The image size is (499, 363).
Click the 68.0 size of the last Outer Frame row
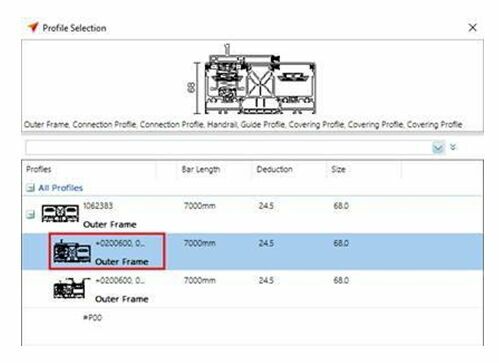[x=341, y=280]
